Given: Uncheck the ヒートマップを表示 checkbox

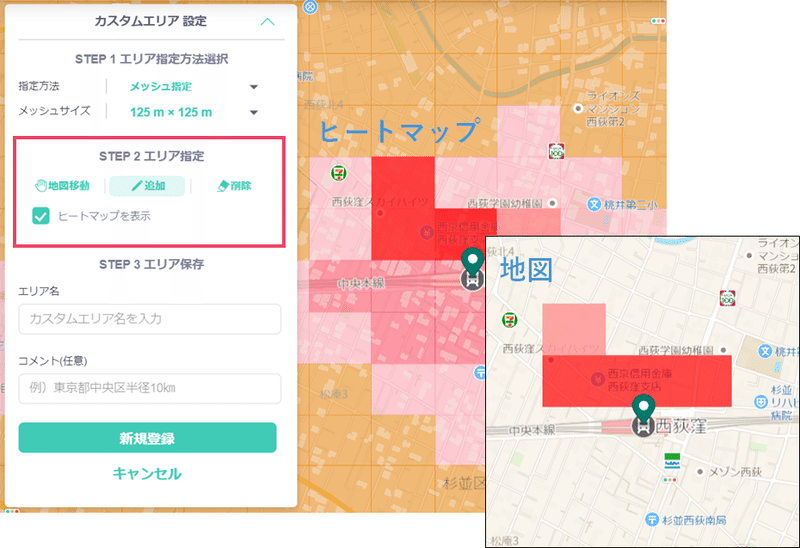Looking at the screenshot, I should coord(41,216).
